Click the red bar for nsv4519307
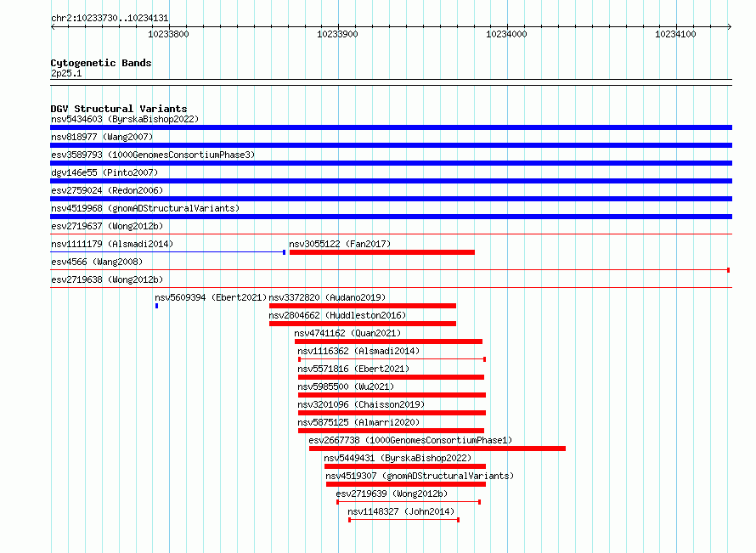 point(406,484)
